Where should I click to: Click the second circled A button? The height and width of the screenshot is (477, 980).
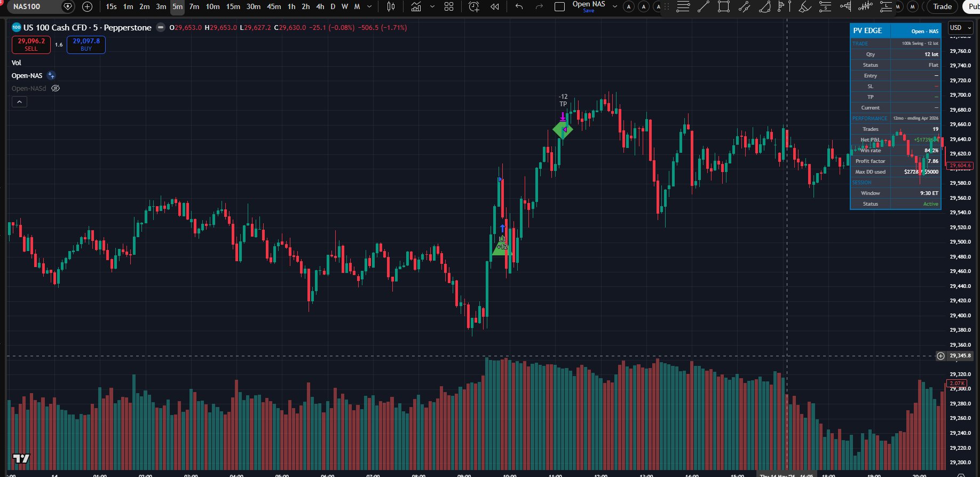(644, 6)
